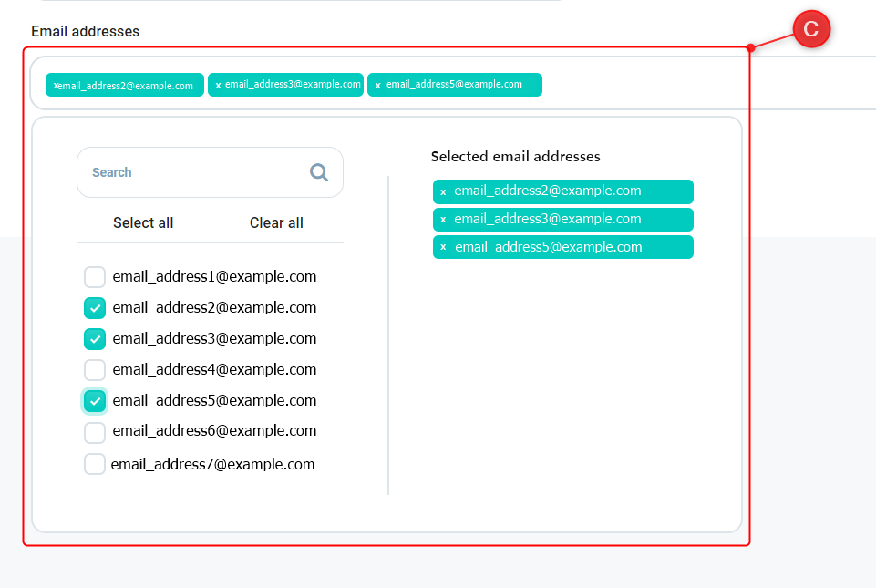Image resolution: width=876 pixels, height=588 pixels.
Task: Select the email_address7@example.com checkbox
Action: [95, 464]
